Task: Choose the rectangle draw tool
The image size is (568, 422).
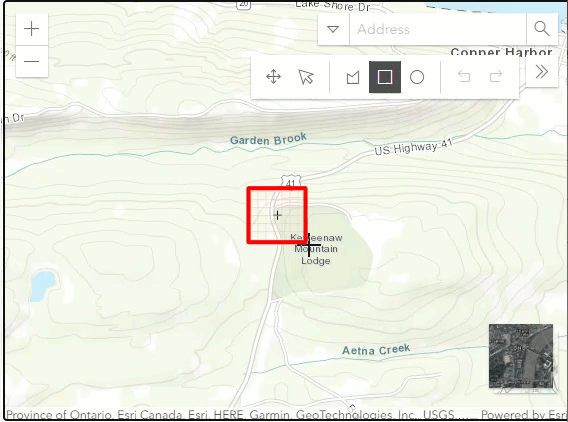Action: point(385,77)
